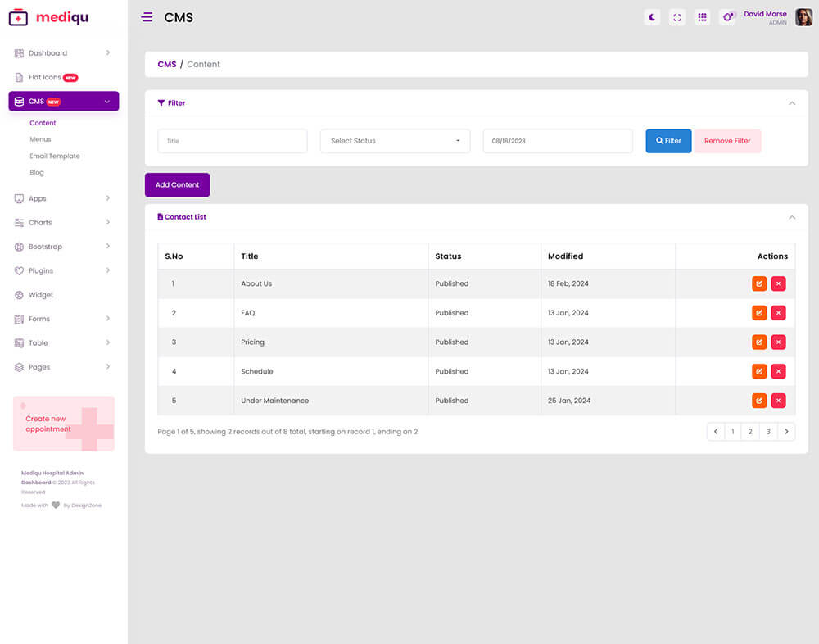
Task: Collapse the Filter panel
Action: [791, 103]
